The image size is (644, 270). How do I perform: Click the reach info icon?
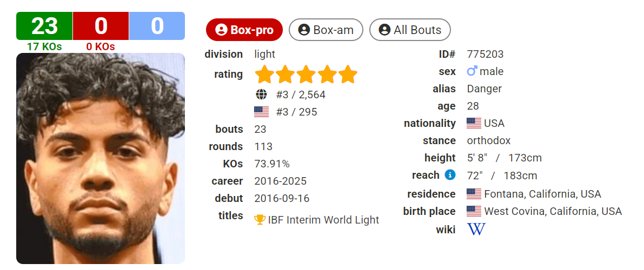click(x=450, y=175)
